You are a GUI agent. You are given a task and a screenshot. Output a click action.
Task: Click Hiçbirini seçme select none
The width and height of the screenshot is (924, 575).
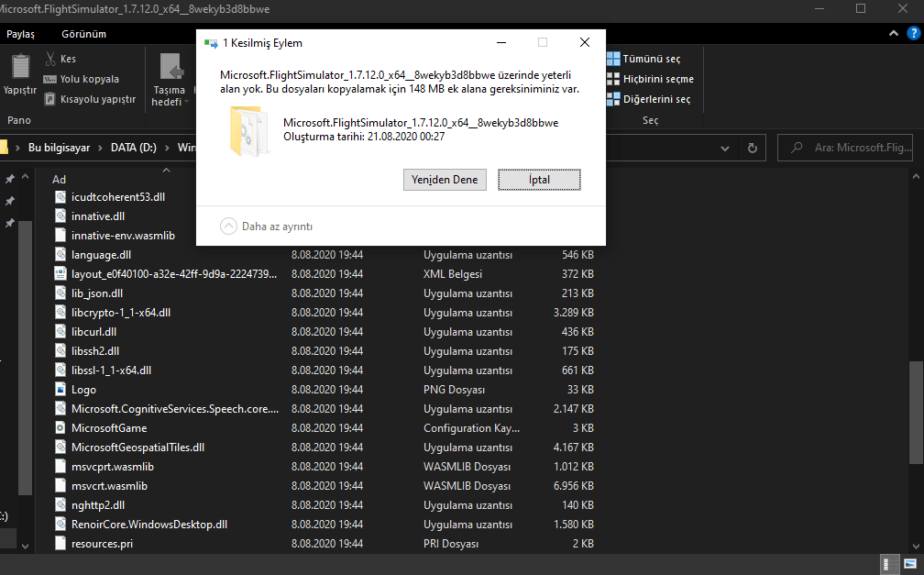coord(651,79)
